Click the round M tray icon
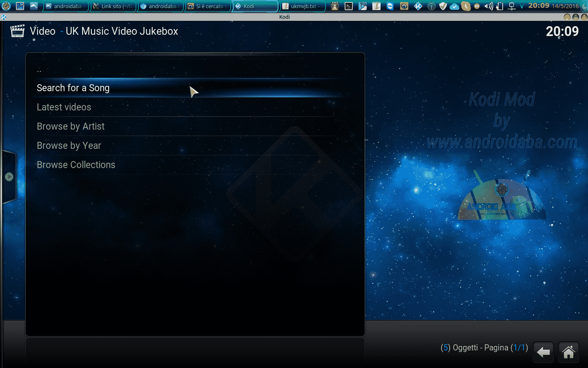 (477, 6)
